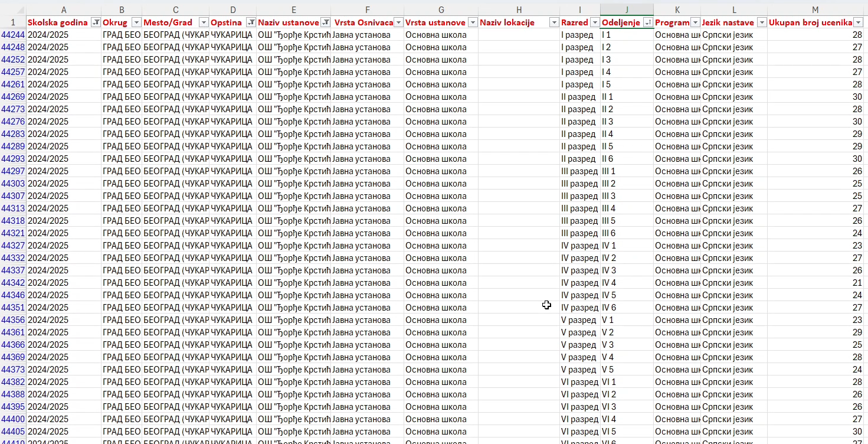The image size is (868, 444).
Task: Open the Ukupan broj ucenika filter dropdown
Action: click(x=859, y=22)
